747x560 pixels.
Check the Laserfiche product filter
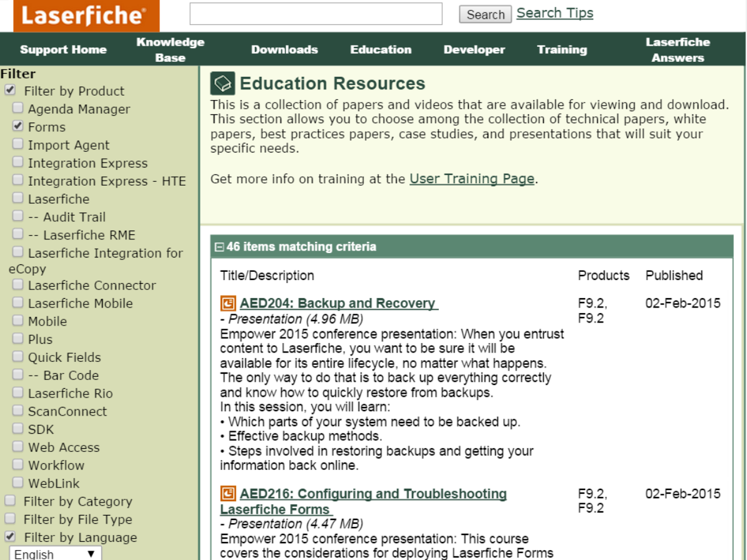click(x=18, y=197)
